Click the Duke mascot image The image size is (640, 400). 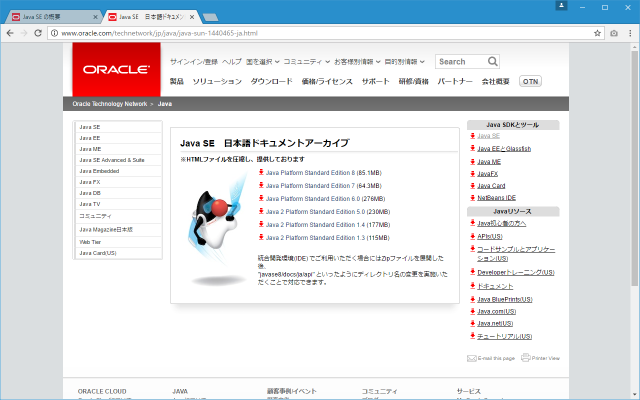pos(217,229)
